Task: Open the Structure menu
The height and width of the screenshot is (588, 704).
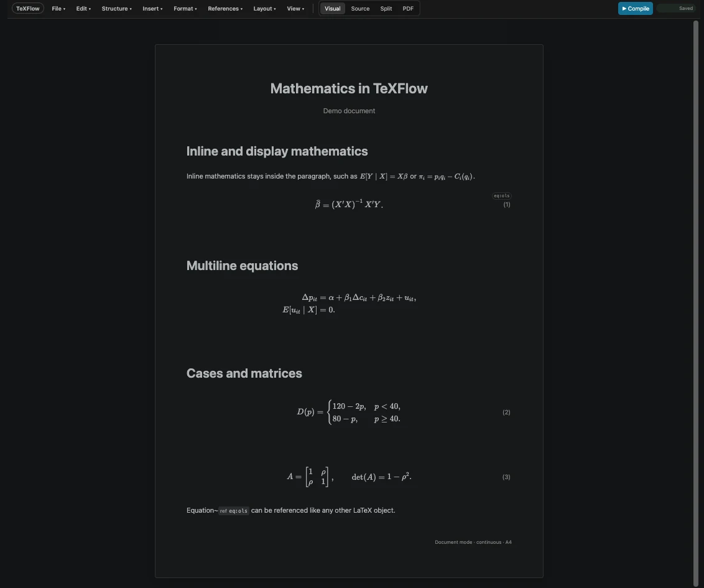Action: click(117, 9)
